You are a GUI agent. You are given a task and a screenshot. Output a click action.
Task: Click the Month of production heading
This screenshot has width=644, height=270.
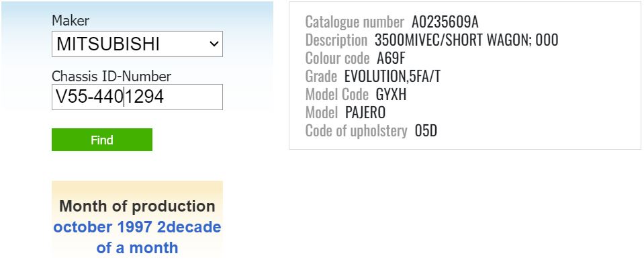pos(137,206)
